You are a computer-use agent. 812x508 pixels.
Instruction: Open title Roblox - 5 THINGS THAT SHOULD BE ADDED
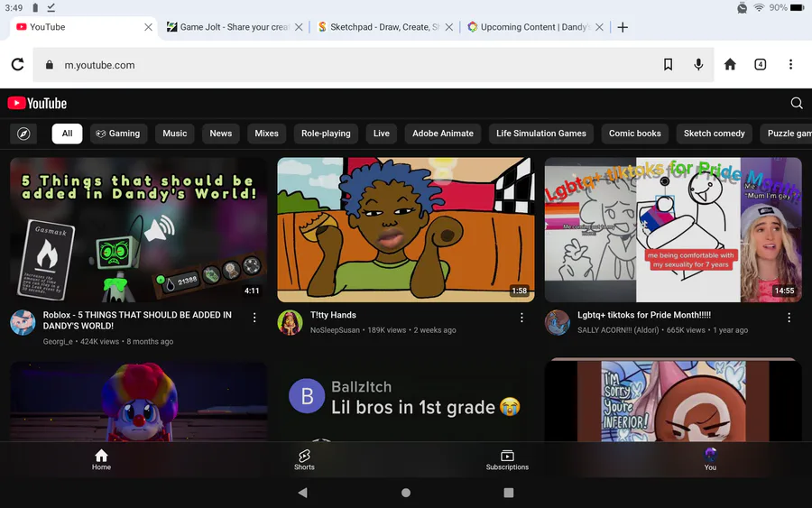[137, 320]
